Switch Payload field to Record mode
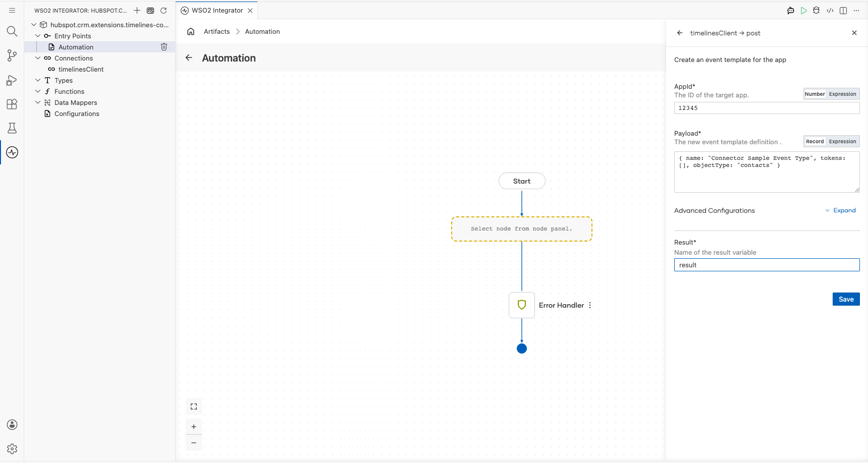This screenshot has height=463, width=868. click(815, 141)
